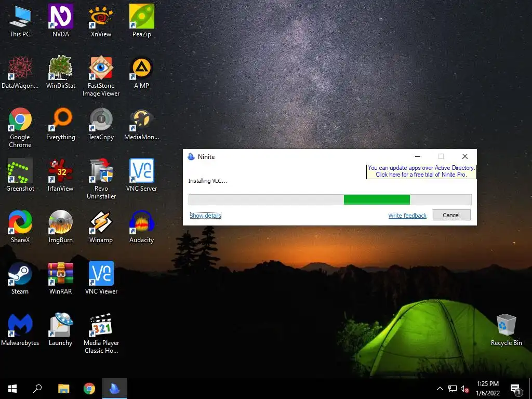Select the AIMP desktop icon
This screenshot has height=399, width=532.
[x=141, y=73]
